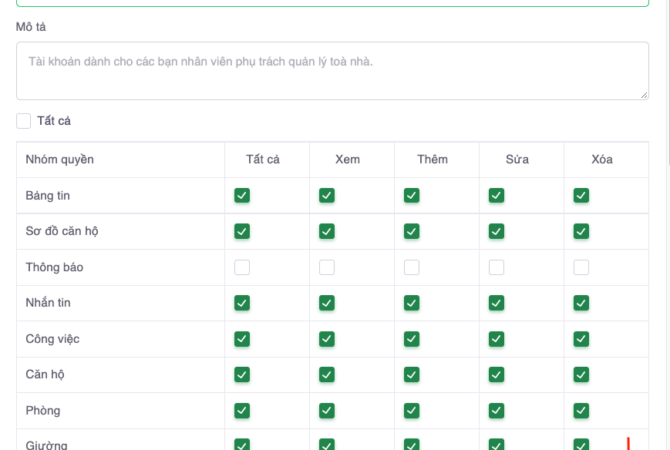The image size is (670, 450).
Task: Click the Mô tả description text area
Action: pos(332,70)
